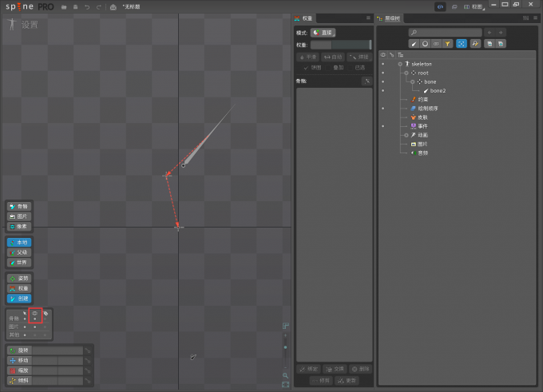This screenshot has height=392, width=543.
Task: Collapse the skeleton tree node
Action: 400,64
